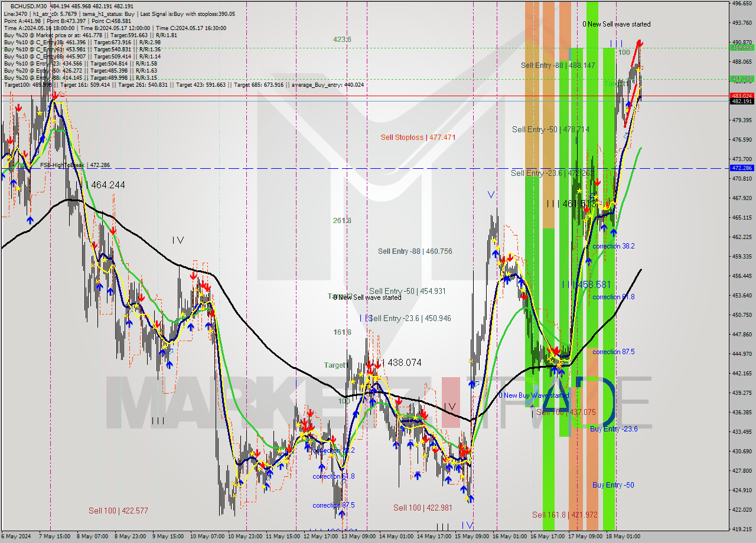This screenshot has width=756, height=543.
Task: Click the '464.244' wave price label
Action: 108,185
